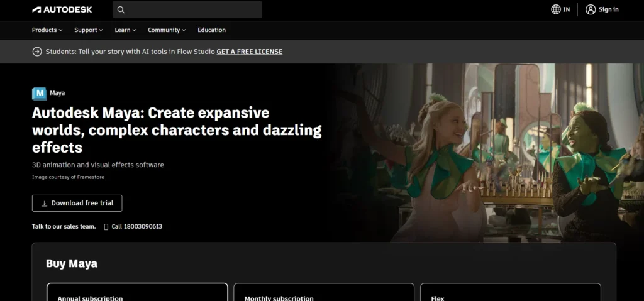Click the Sign in text link
The height and width of the screenshot is (301, 644).
tap(608, 9)
